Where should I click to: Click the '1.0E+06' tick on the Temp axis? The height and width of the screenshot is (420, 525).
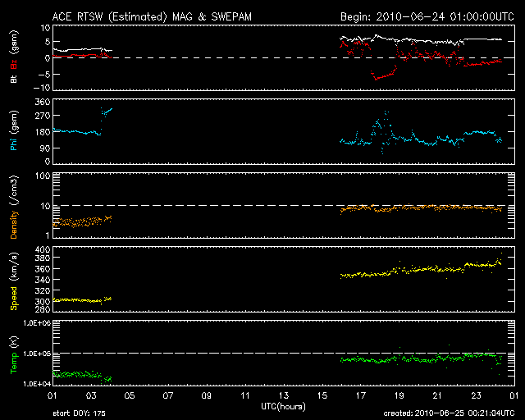37,323
